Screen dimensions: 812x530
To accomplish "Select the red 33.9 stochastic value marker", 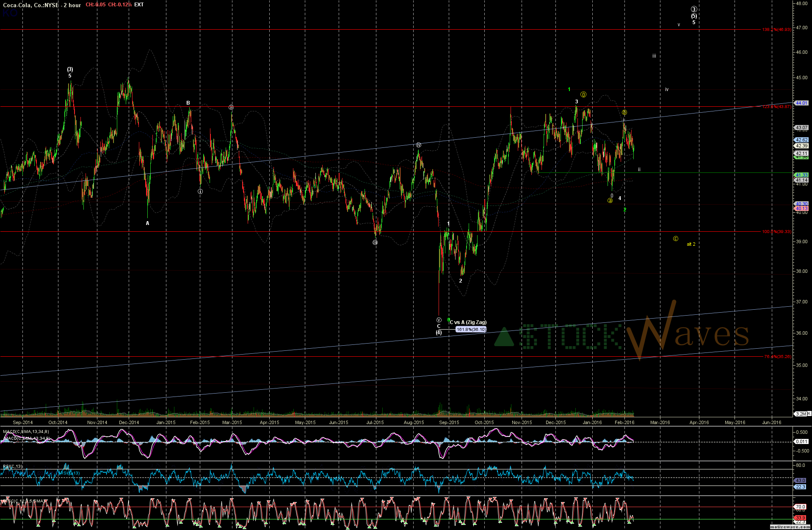I will pyautogui.click(x=801, y=518).
